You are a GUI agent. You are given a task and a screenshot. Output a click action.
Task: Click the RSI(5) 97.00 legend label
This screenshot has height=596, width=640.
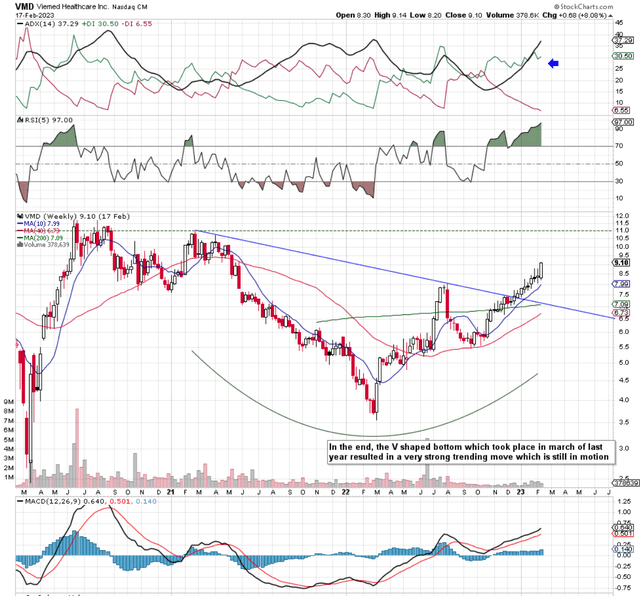pyautogui.click(x=48, y=120)
